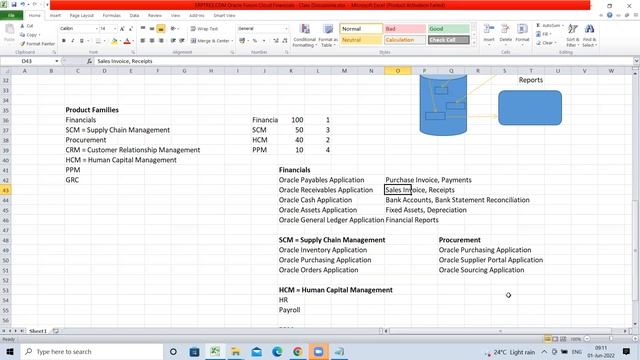Increase decimal places
Image resolution: width=640 pixels, height=360 pixels.
276,41
